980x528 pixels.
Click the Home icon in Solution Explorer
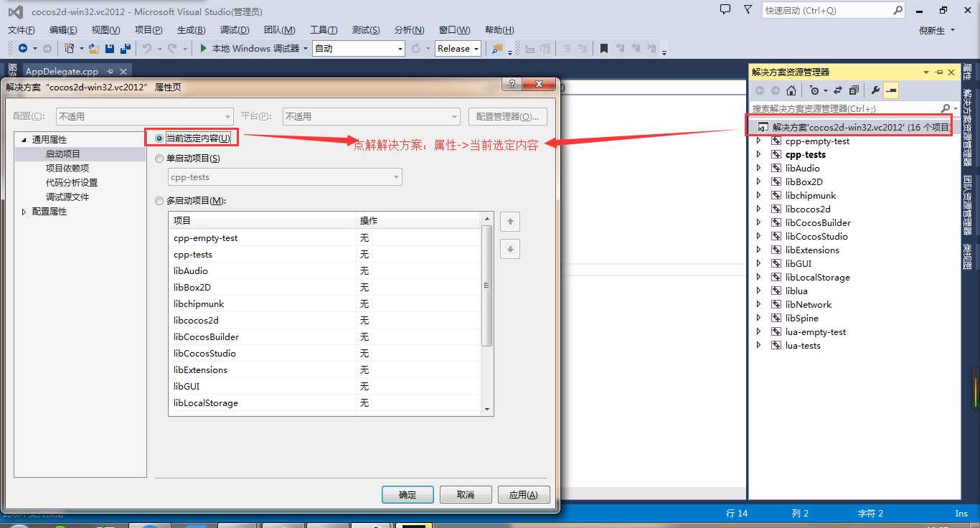791,90
